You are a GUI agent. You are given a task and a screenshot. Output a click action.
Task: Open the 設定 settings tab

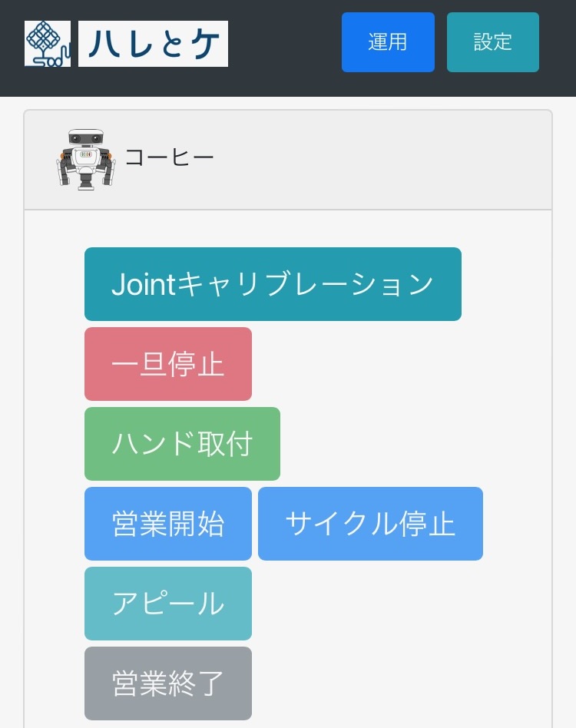(x=493, y=42)
